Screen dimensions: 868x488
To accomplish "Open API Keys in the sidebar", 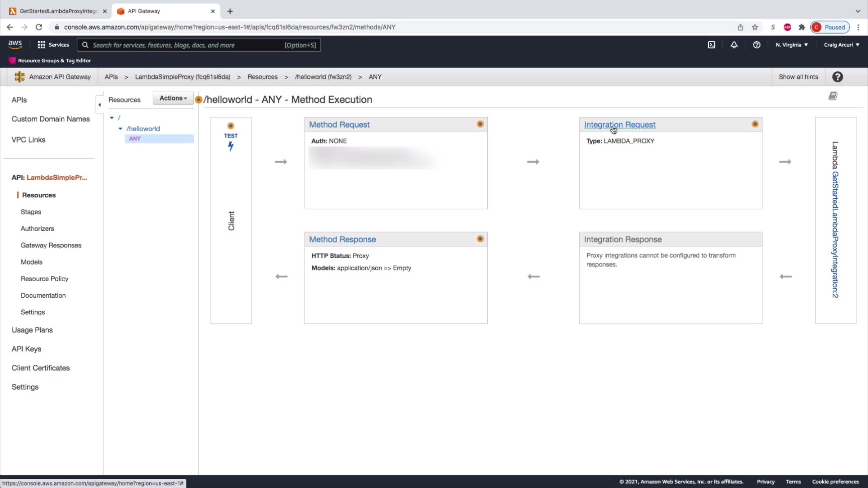I will click(27, 349).
